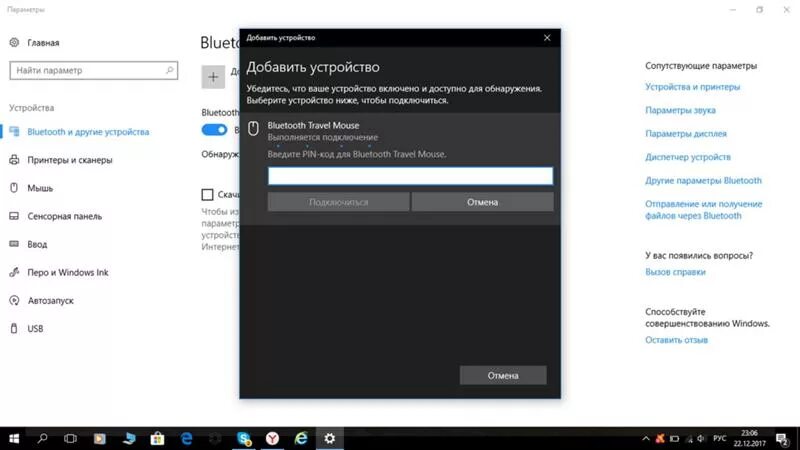Open Отправление или получение файлов через Bluetooth
Image resolution: width=800 pixels, height=450 pixels.
(704, 210)
